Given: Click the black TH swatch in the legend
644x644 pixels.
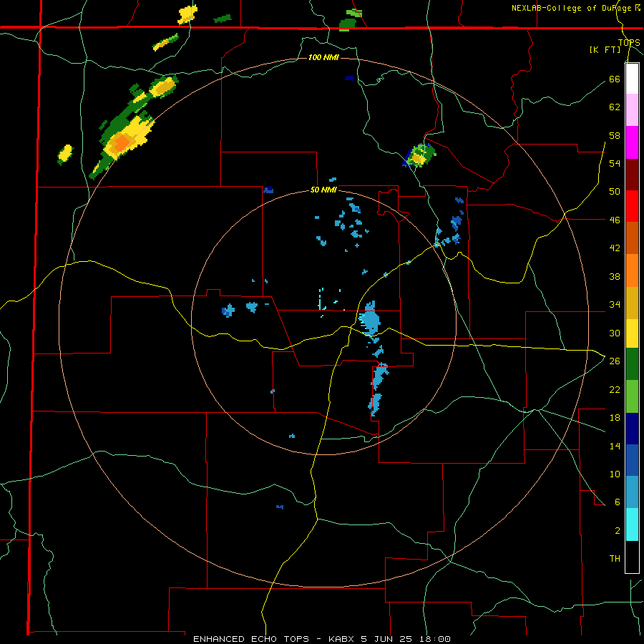Looking at the screenshot, I should [x=632, y=557].
